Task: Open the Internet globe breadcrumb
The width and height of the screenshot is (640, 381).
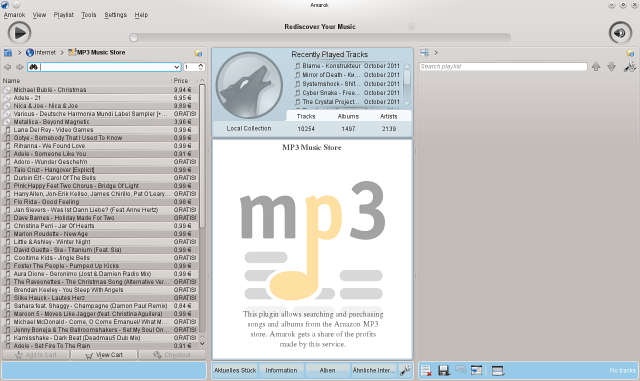Action: (x=40, y=53)
